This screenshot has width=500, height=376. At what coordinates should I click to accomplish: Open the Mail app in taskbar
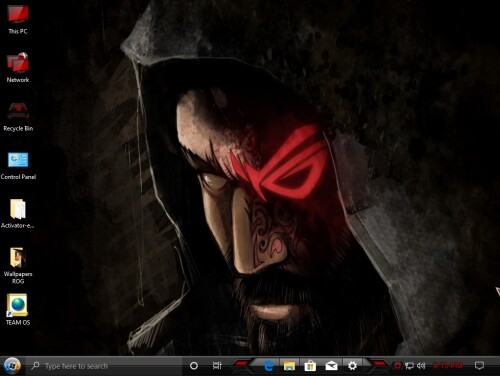click(x=331, y=366)
